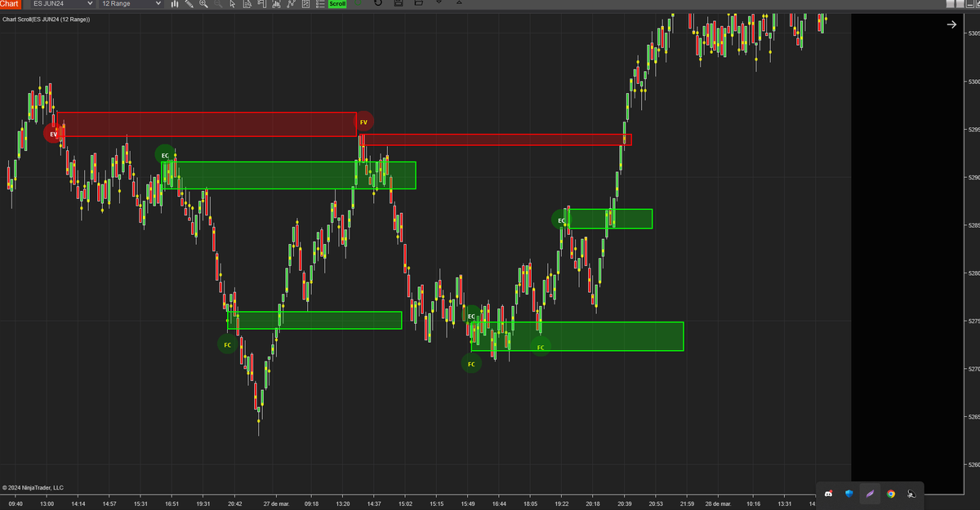Click the red FV marker circle

[363, 122]
